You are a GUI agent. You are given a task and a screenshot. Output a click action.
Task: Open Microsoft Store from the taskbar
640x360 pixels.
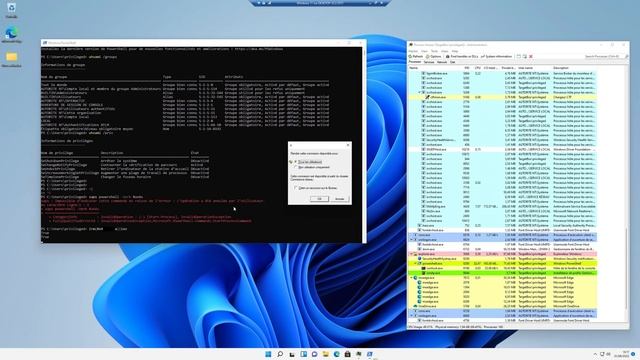pyautogui.click(x=347, y=354)
